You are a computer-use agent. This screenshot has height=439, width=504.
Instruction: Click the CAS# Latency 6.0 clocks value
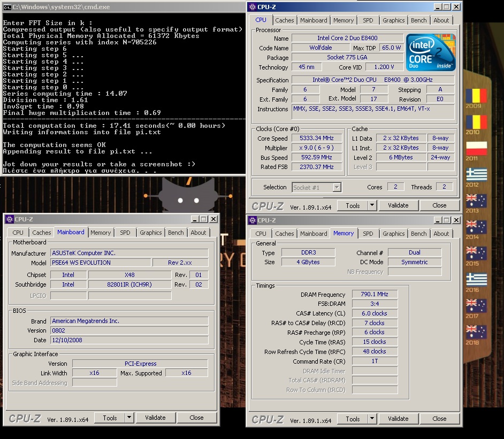(375, 313)
